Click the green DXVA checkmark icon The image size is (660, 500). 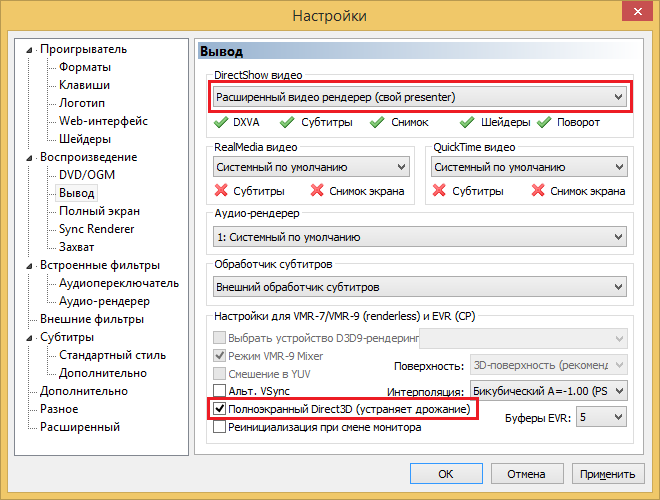[x=222, y=123]
